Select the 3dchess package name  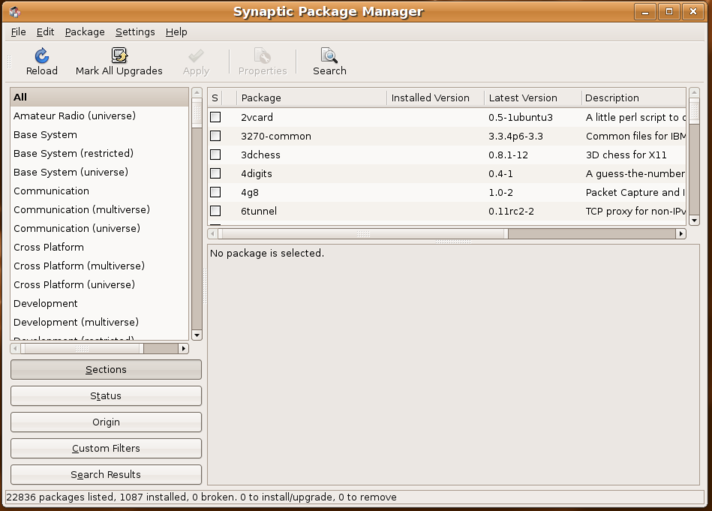(260, 154)
